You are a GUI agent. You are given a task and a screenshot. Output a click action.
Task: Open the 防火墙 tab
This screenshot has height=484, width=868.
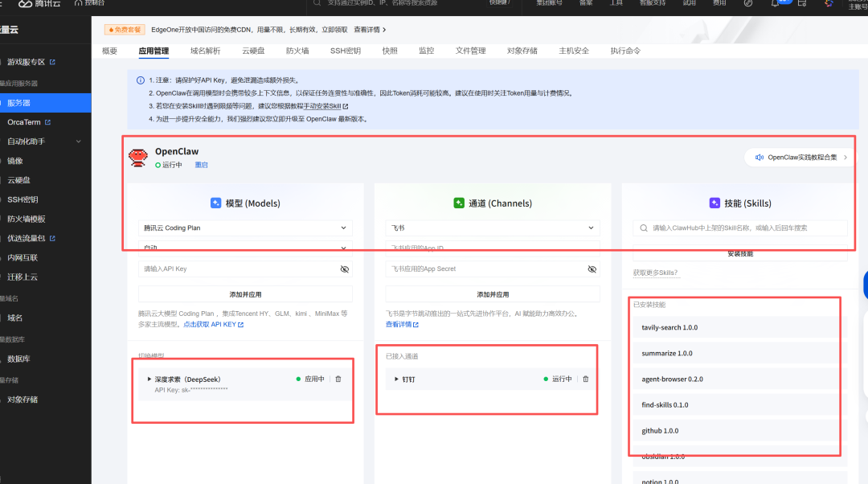[x=297, y=51]
